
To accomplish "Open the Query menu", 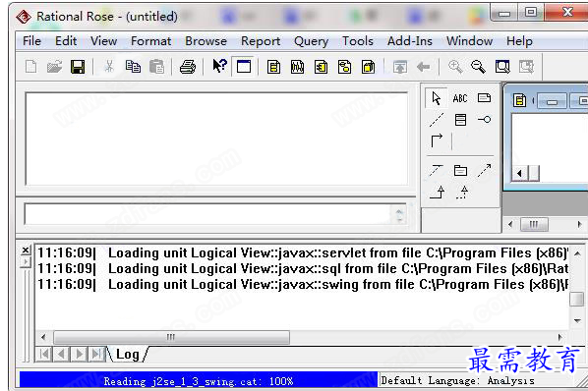I will click(312, 41).
